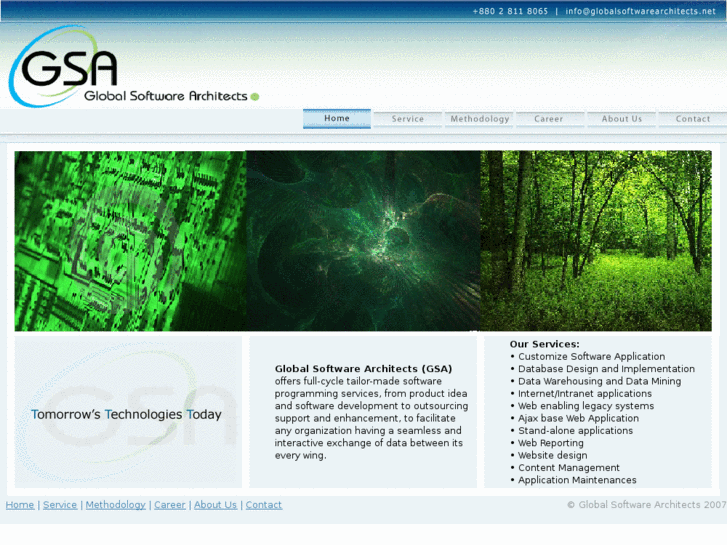The image size is (727, 545).
Task: Click the dark fractal banner image
Action: click(x=363, y=241)
